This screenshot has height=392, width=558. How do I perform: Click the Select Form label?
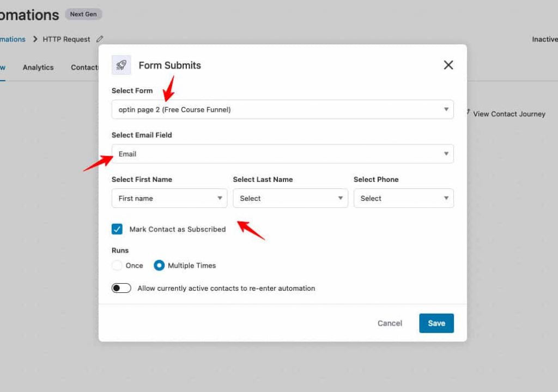[132, 91]
